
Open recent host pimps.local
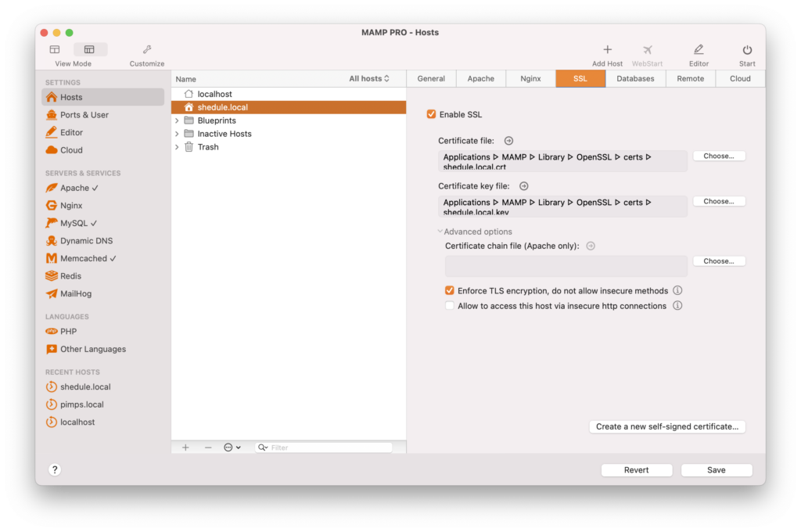(x=102, y=404)
